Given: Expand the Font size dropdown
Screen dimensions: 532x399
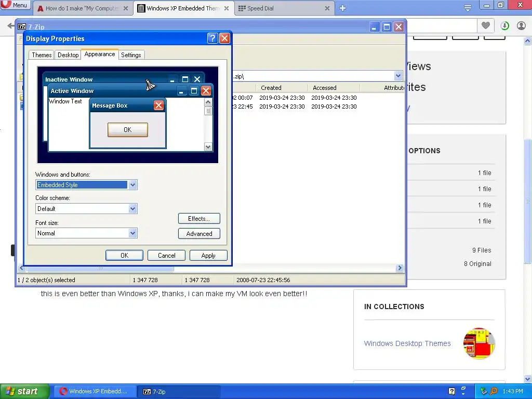Looking at the screenshot, I should pyautogui.click(x=132, y=233).
